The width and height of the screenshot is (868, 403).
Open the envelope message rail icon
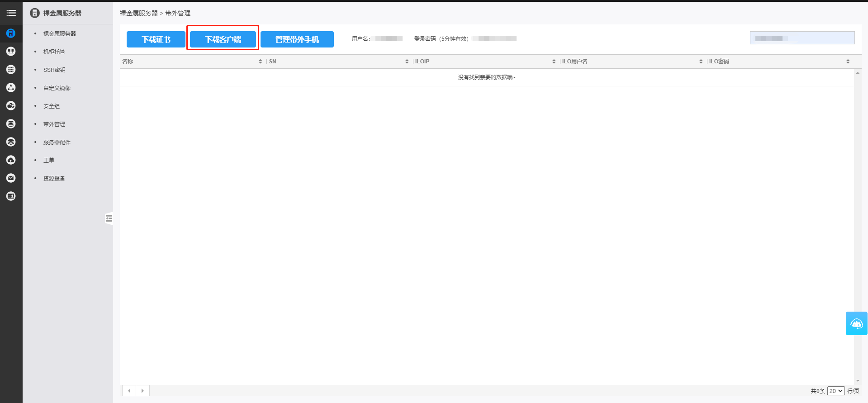[x=11, y=178]
